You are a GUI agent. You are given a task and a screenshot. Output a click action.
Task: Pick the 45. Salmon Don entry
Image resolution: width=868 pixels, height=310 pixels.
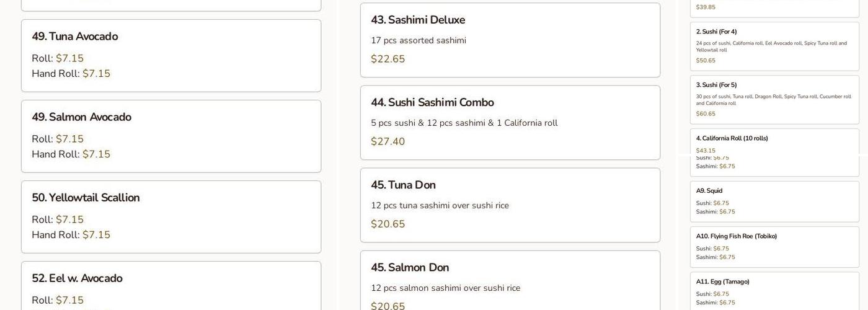[x=410, y=267]
